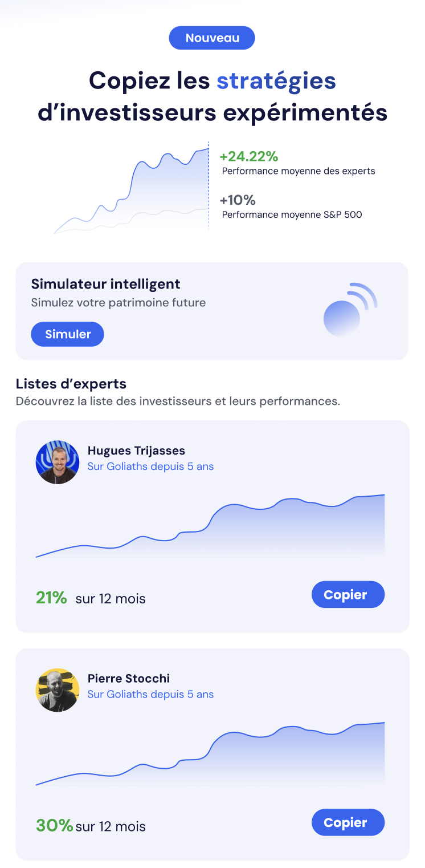The width and height of the screenshot is (425, 868).
Task: Click Hugues Trijasses performance chart
Action: coord(211,525)
